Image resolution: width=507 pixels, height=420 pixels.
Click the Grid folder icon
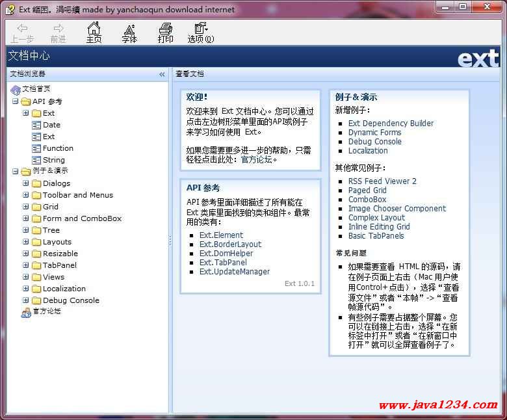(x=36, y=207)
